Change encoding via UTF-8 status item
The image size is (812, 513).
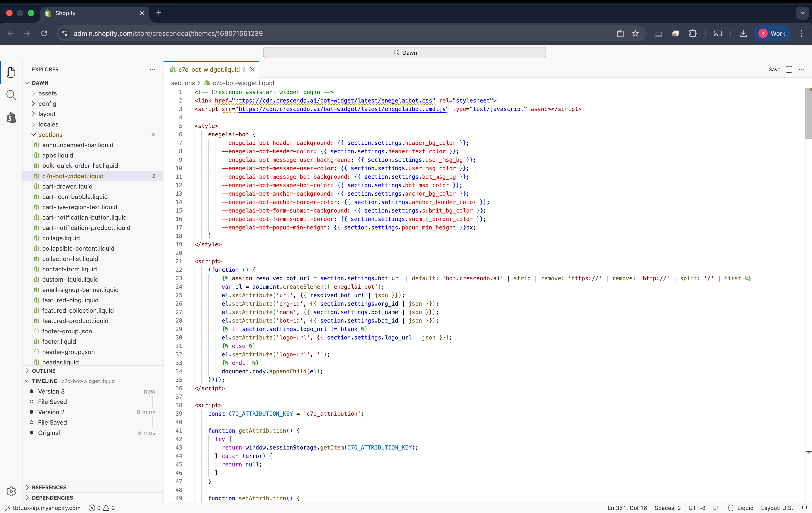click(x=697, y=508)
